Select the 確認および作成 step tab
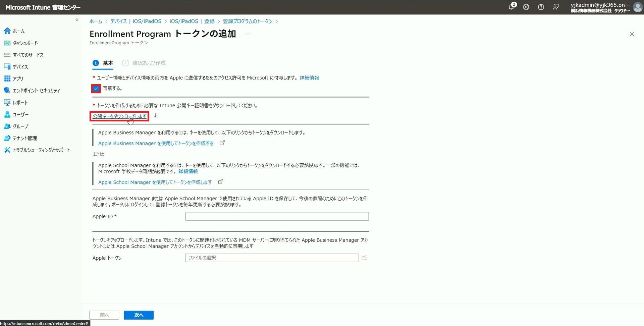The width and height of the screenshot is (644, 326). click(144, 63)
